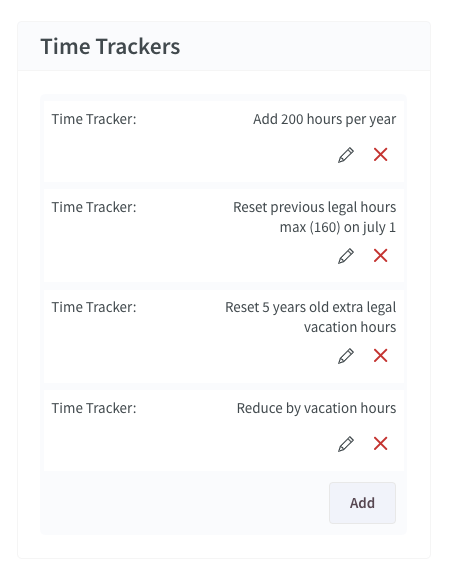Delete 'Reset 5 years old extra legal' tracker
Image resolution: width=452 pixels, height=582 pixels.
(x=380, y=356)
